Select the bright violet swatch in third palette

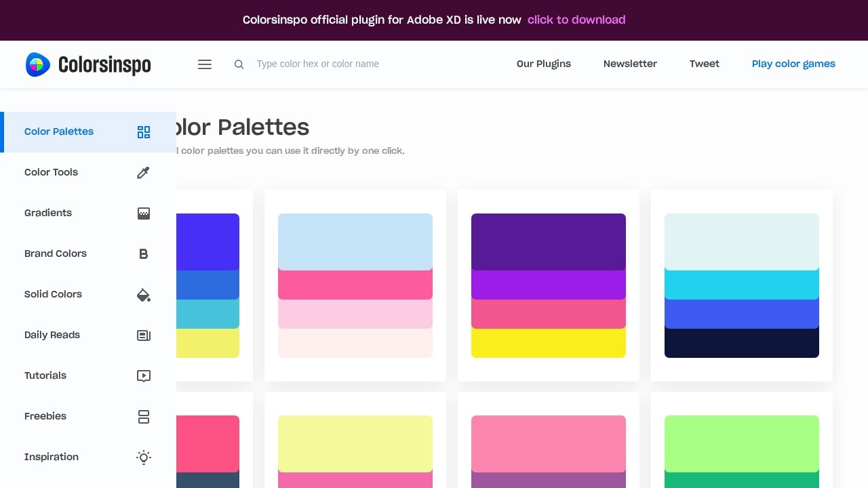549,285
